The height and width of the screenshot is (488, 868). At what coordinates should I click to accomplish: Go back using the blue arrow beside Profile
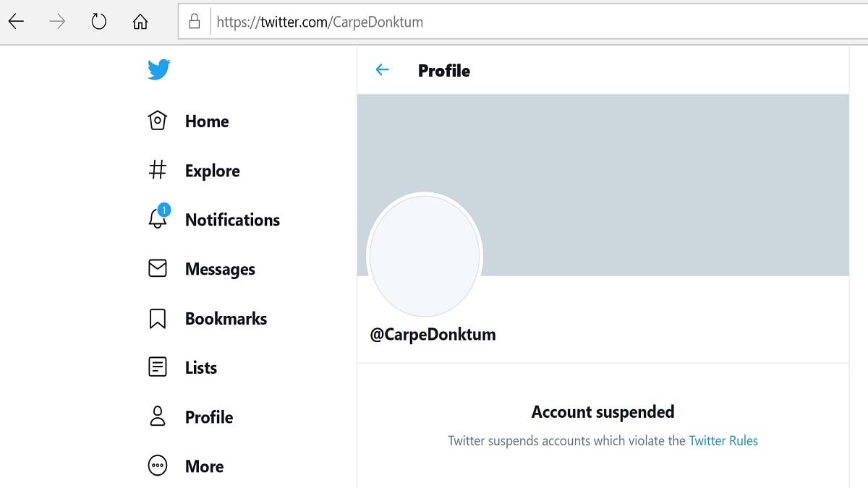382,70
